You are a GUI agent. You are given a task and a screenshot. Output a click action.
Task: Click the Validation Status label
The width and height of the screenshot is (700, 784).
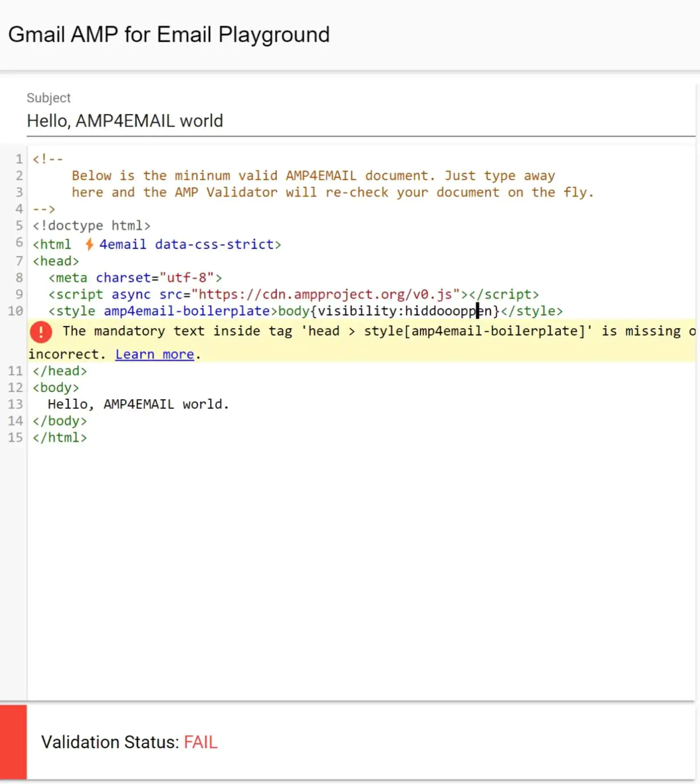tap(110, 742)
